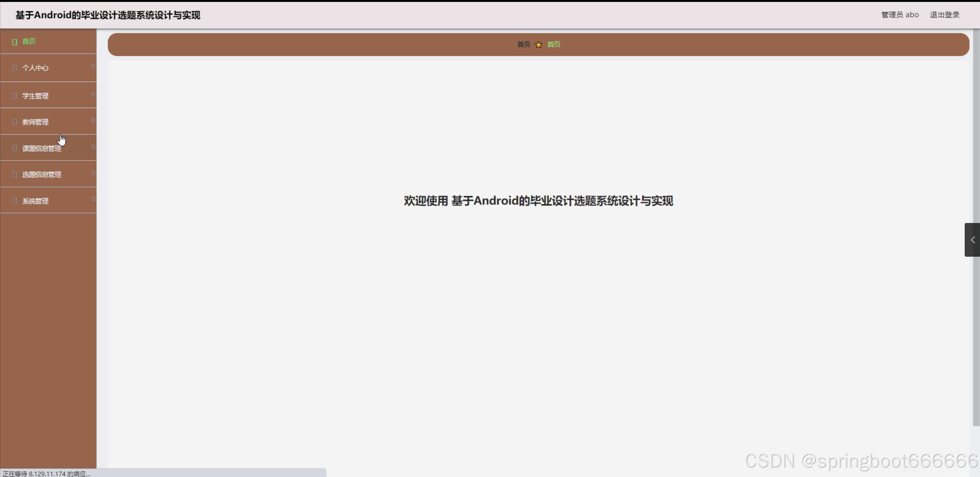Open the 课题信息管理 menu item
Image resolution: width=980 pixels, height=477 pixels.
point(42,148)
